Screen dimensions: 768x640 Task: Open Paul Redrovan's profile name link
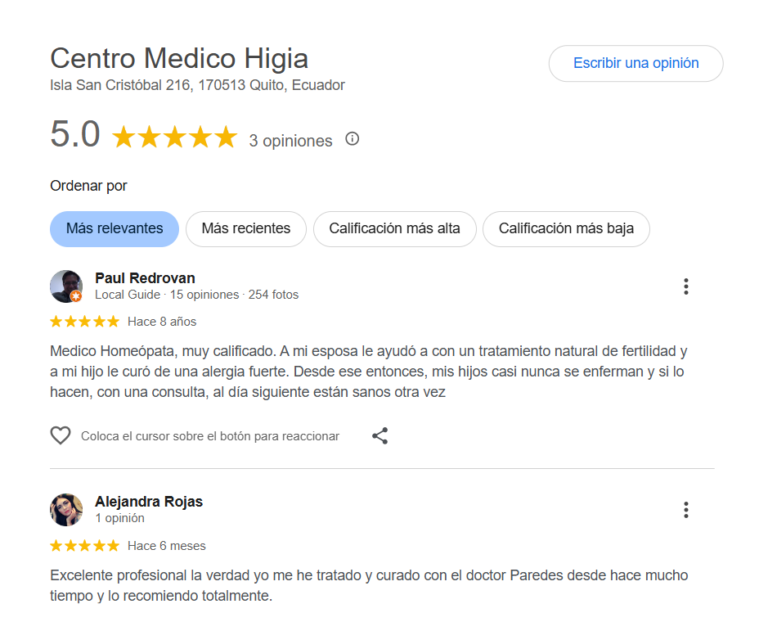click(145, 278)
